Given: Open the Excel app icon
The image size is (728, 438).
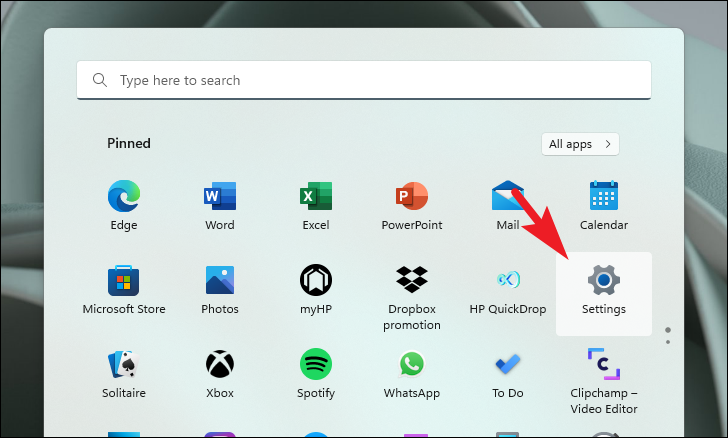Looking at the screenshot, I should click(x=316, y=196).
